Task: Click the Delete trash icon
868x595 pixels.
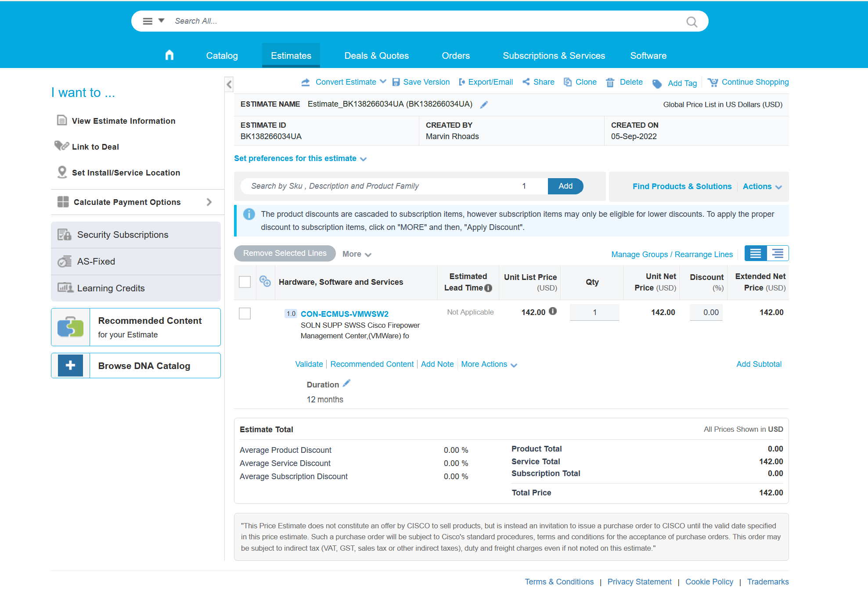Action: (x=610, y=82)
